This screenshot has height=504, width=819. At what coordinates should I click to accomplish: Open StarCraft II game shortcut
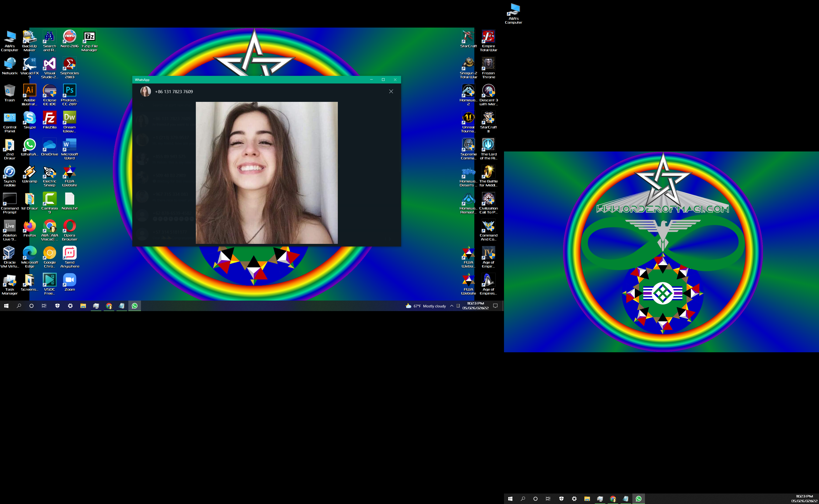(x=488, y=118)
